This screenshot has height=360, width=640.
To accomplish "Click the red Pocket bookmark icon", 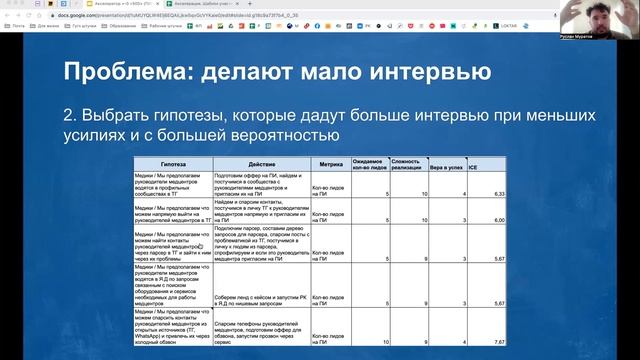I will [411, 26].
